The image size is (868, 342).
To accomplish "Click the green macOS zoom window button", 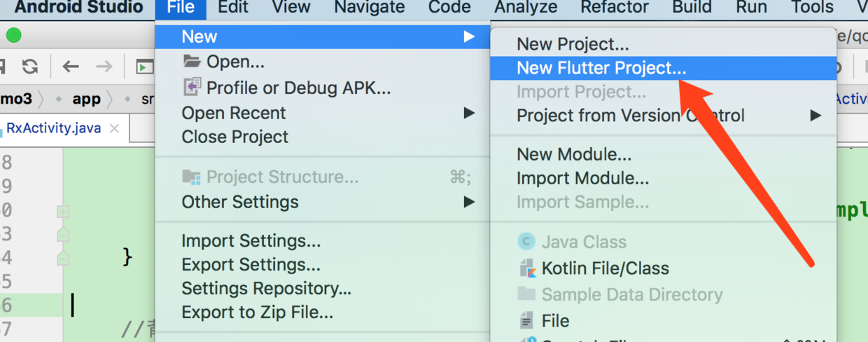I will pyautogui.click(x=13, y=36).
